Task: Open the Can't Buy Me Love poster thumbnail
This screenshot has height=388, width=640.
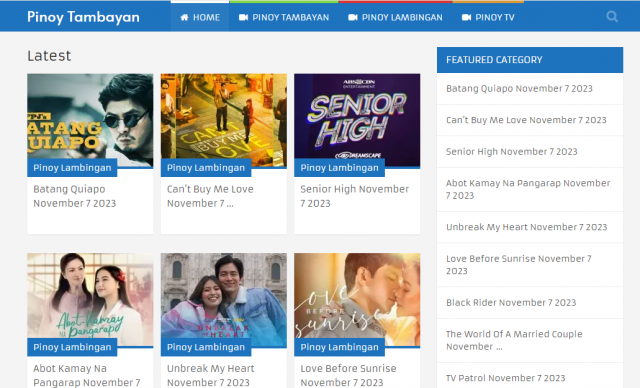Action: click(x=224, y=120)
